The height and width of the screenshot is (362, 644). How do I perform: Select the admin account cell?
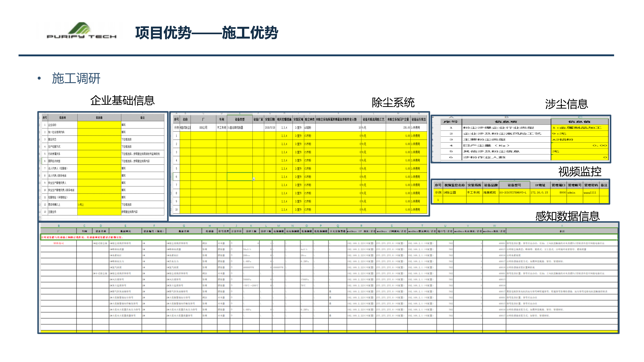pyautogui.click(x=575, y=193)
